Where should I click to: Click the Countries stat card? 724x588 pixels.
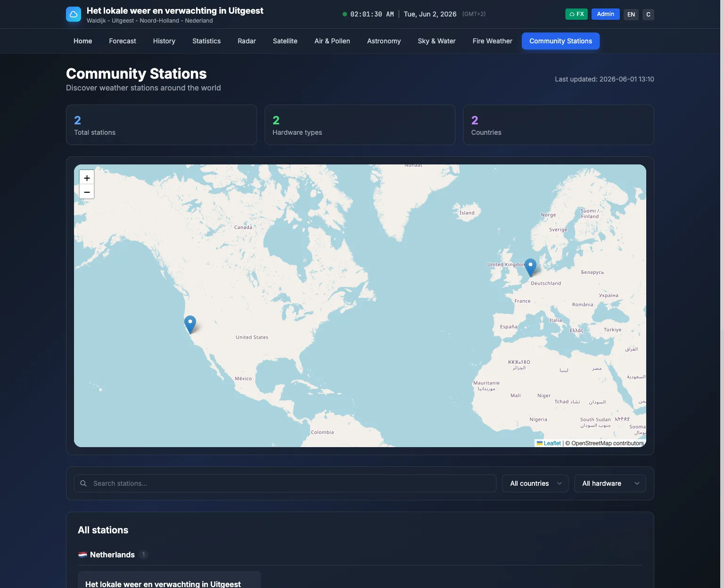[x=559, y=125]
